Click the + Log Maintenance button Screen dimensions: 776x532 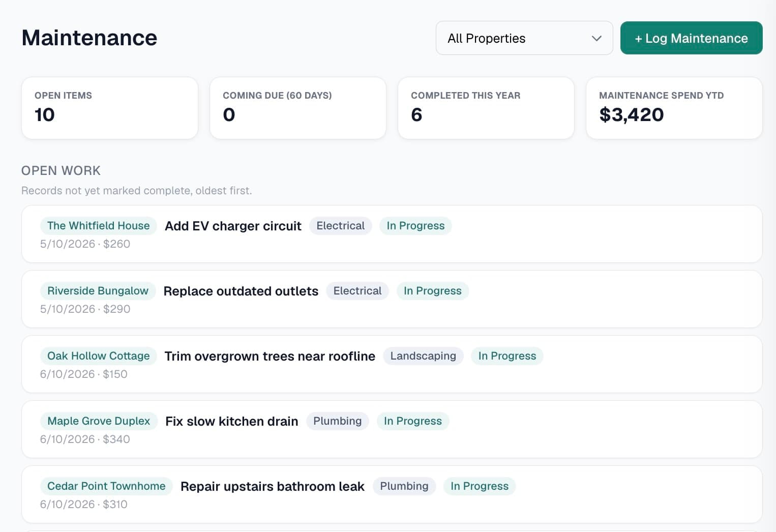[691, 38]
